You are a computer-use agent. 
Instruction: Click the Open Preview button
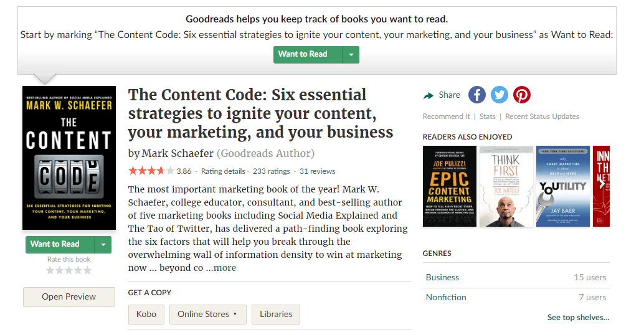point(69,297)
